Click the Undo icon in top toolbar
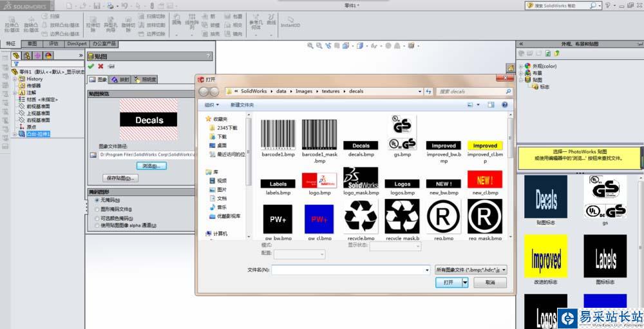 [124, 6]
